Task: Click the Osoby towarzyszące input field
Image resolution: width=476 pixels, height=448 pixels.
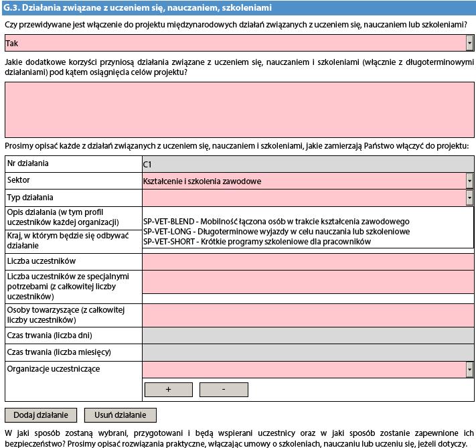Action: click(308, 315)
